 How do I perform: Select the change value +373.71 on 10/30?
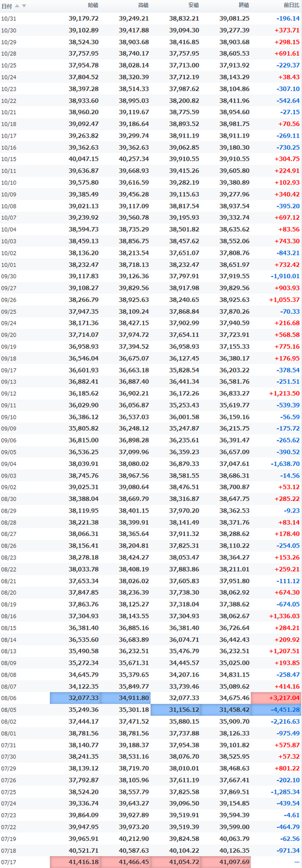286,30
